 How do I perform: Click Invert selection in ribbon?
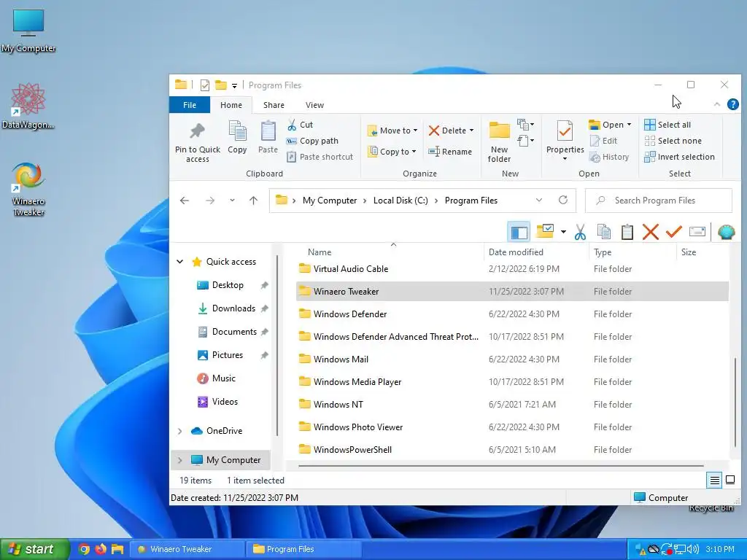(679, 157)
